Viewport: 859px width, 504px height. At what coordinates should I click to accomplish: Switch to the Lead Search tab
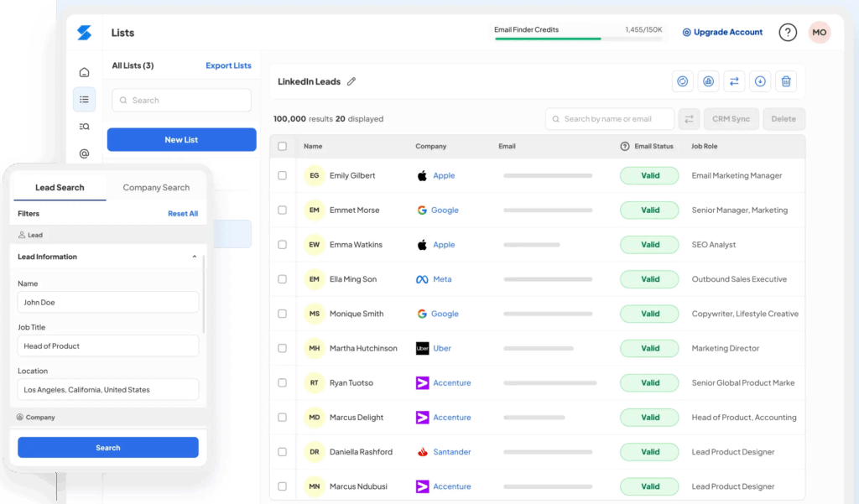pyautogui.click(x=60, y=187)
